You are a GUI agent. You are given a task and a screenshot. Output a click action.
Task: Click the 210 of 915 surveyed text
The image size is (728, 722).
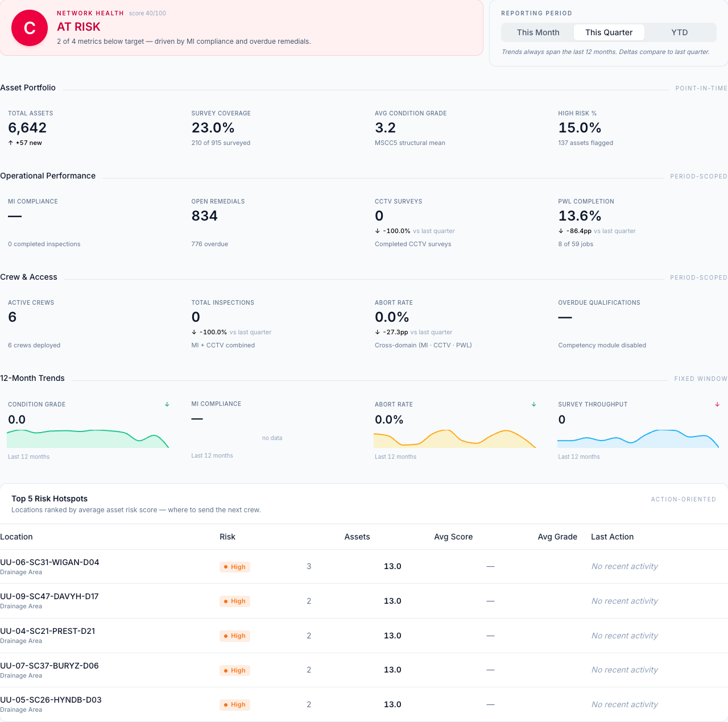coord(221,143)
